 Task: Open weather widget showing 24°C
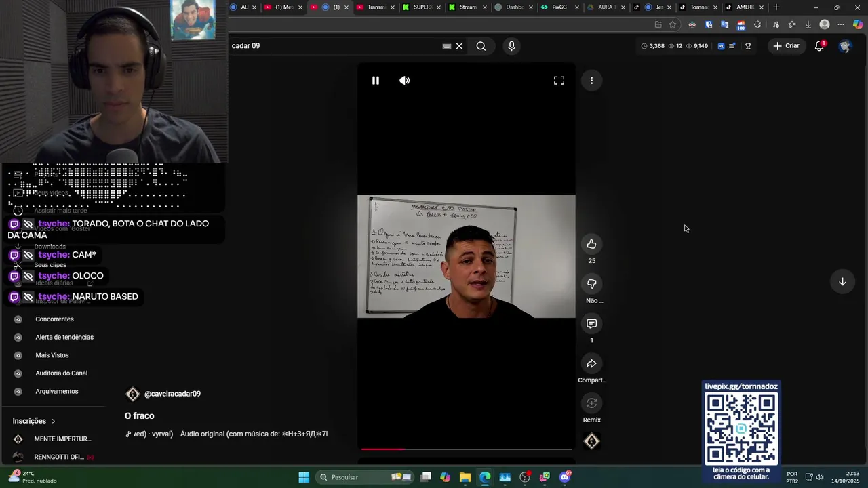click(x=32, y=477)
